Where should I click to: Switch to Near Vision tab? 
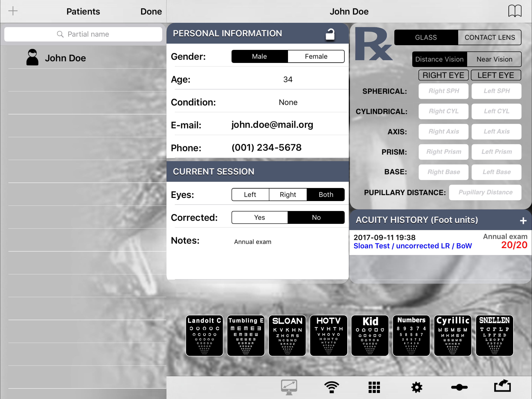point(494,59)
